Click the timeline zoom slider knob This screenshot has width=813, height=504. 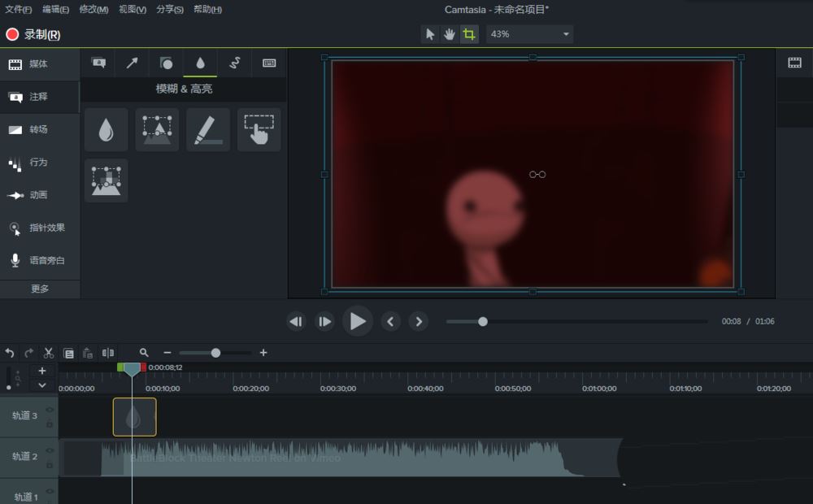215,353
